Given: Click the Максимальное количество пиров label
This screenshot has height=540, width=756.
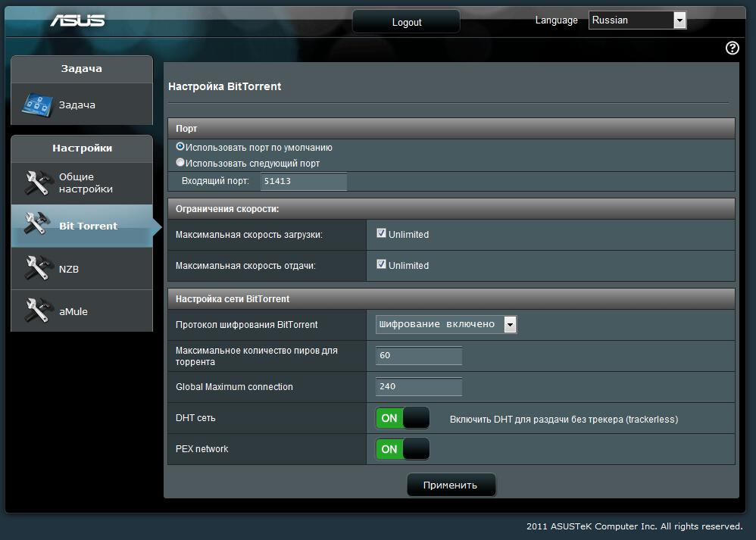Looking at the screenshot, I should (257, 356).
